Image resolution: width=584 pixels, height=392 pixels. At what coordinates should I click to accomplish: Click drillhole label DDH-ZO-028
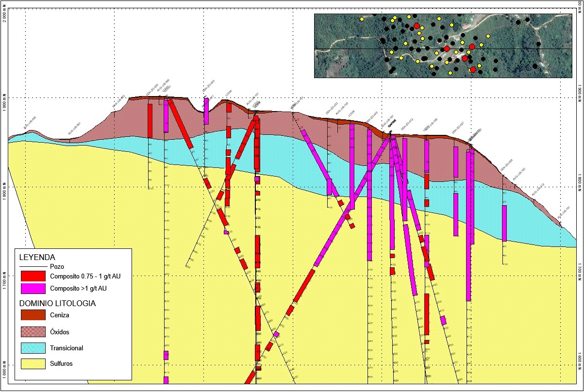[507, 164]
